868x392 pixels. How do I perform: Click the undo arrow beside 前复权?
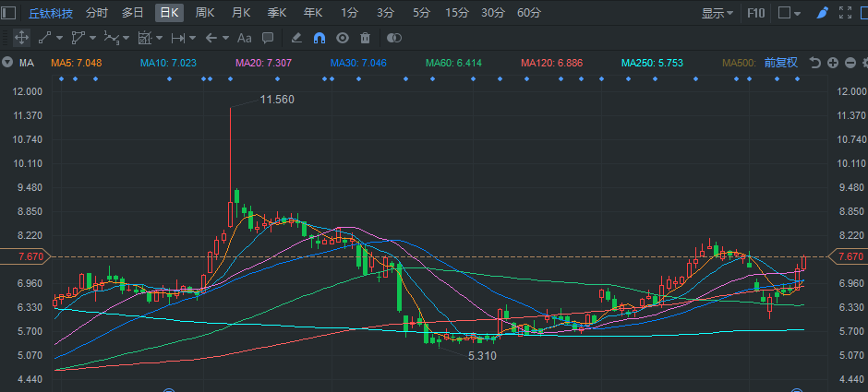(x=814, y=63)
